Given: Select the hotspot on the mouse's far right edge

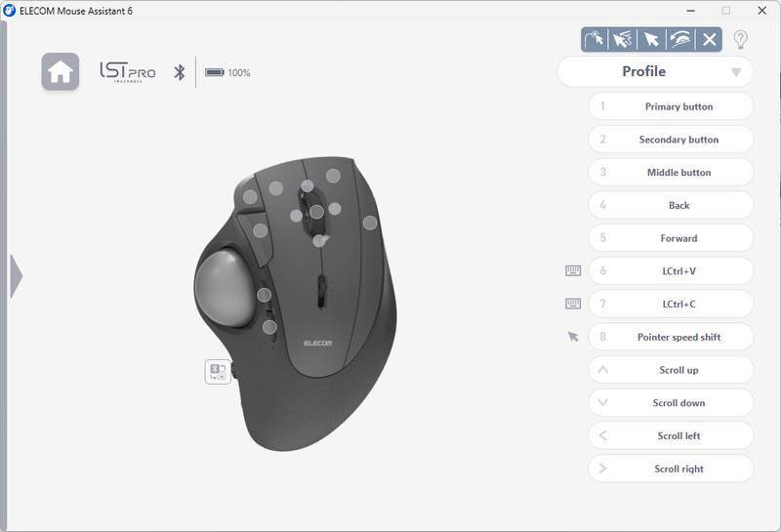Looking at the screenshot, I should pos(370,223).
